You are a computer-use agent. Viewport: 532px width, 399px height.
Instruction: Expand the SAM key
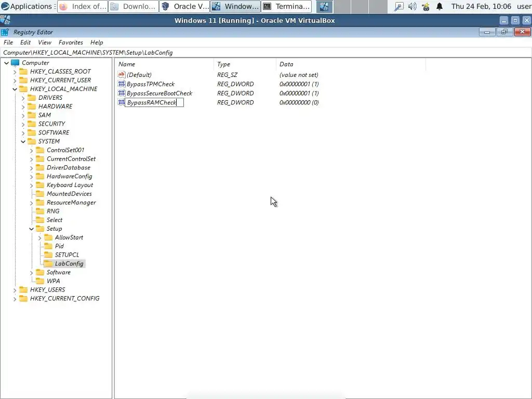pos(23,115)
